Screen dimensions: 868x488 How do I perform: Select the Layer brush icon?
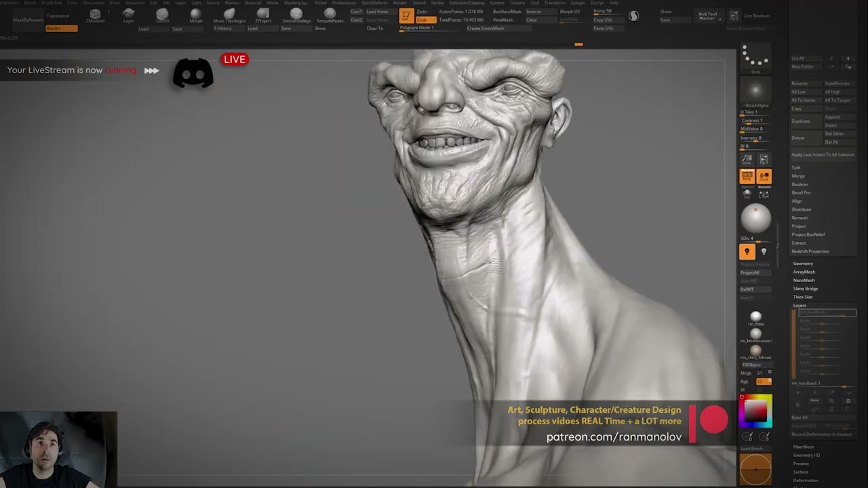click(x=129, y=16)
